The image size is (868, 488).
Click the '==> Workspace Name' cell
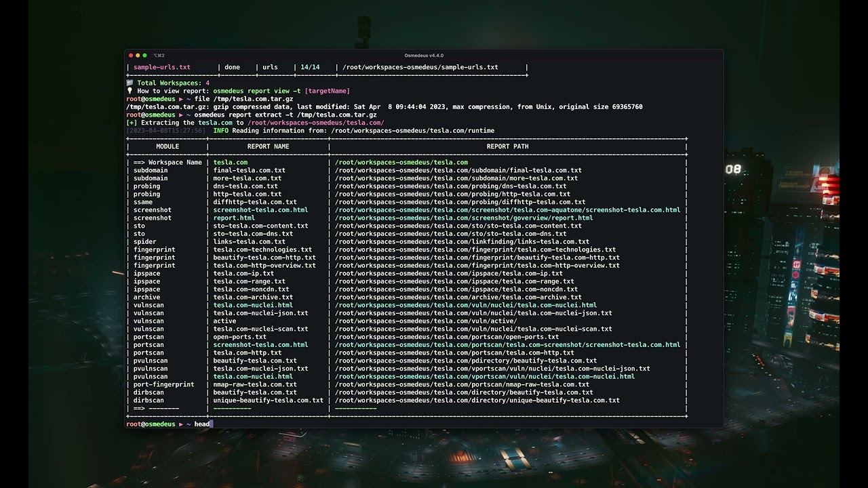click(168, 163)
